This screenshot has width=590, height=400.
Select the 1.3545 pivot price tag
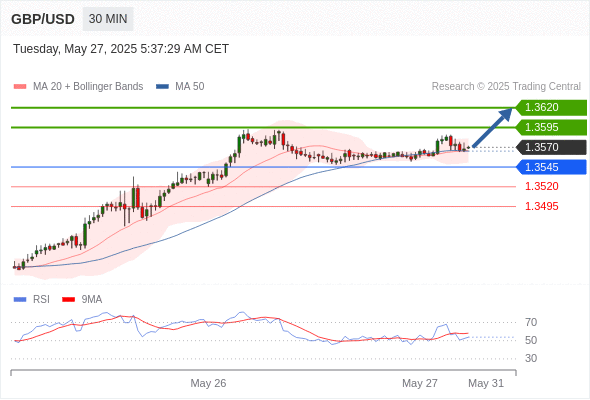pyautogui.click(x=551, y=167)
